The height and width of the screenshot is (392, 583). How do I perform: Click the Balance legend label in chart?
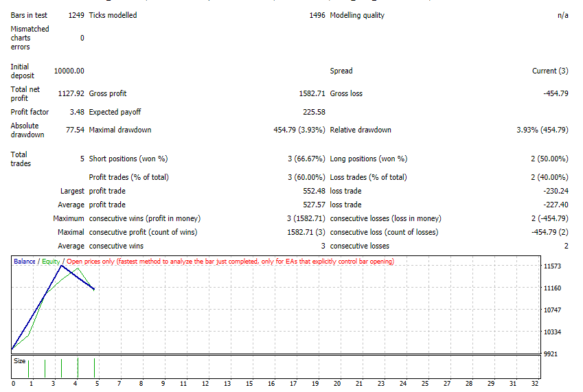(x=25, y=261)
